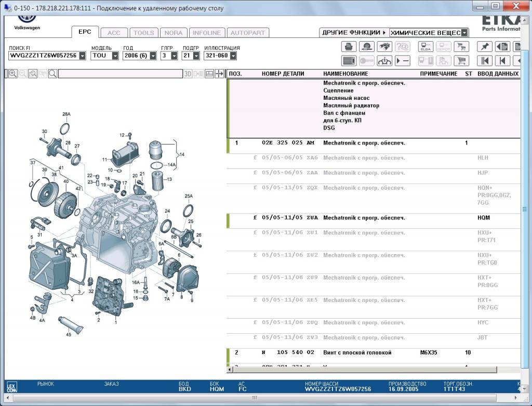Click the wheel with arrow icon
This screenshot has width=532, height=406.
366,46
